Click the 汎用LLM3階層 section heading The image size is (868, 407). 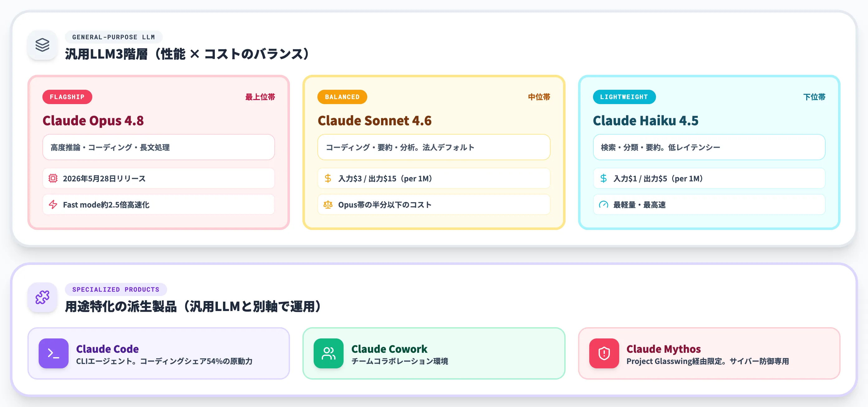tap(187, 54)
